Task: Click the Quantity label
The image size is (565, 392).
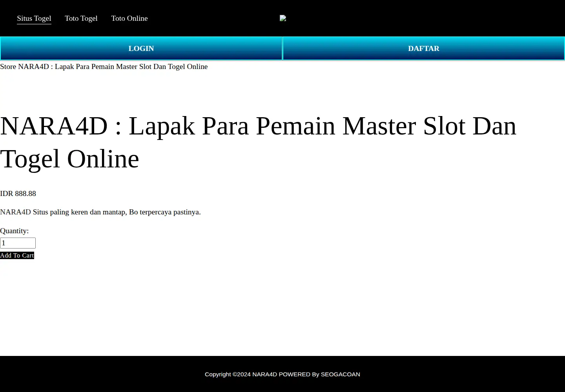Action: [15, 231]
